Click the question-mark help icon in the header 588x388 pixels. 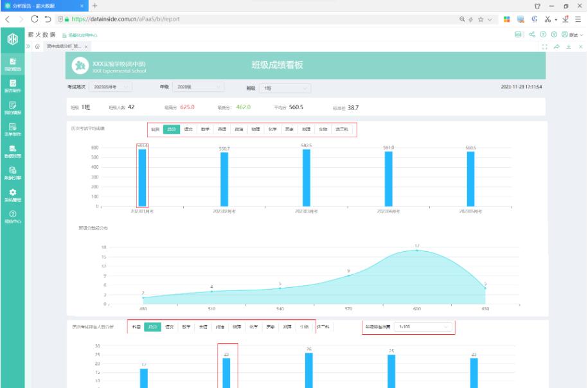(x=543, y=35)
